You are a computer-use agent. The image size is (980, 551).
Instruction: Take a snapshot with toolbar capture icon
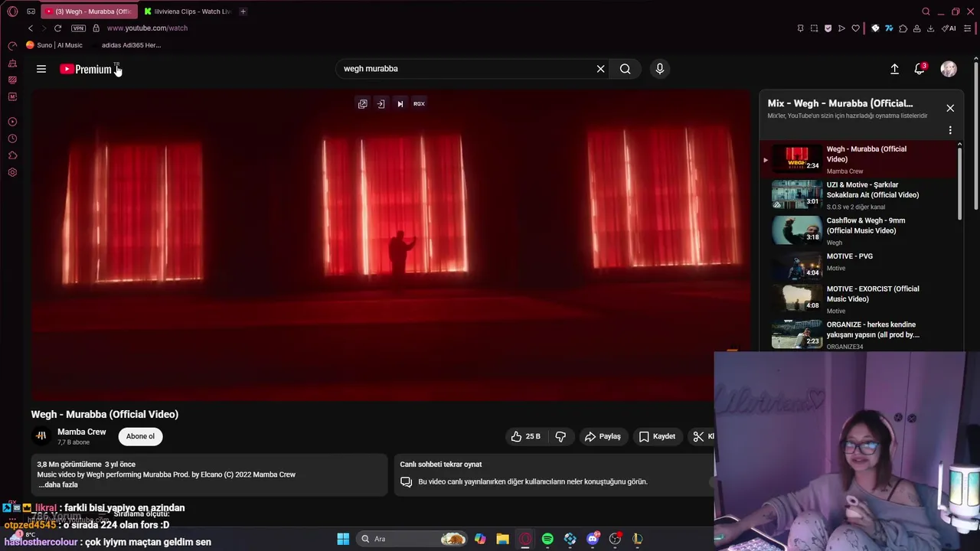814,28
